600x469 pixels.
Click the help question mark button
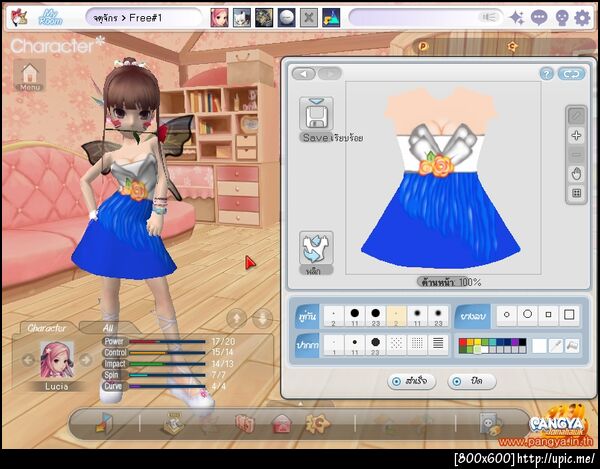tap(547, 74)
